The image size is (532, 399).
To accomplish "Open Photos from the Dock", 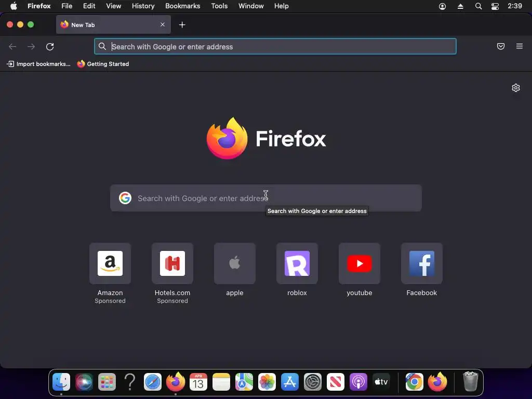I will [x=267, y=382].
